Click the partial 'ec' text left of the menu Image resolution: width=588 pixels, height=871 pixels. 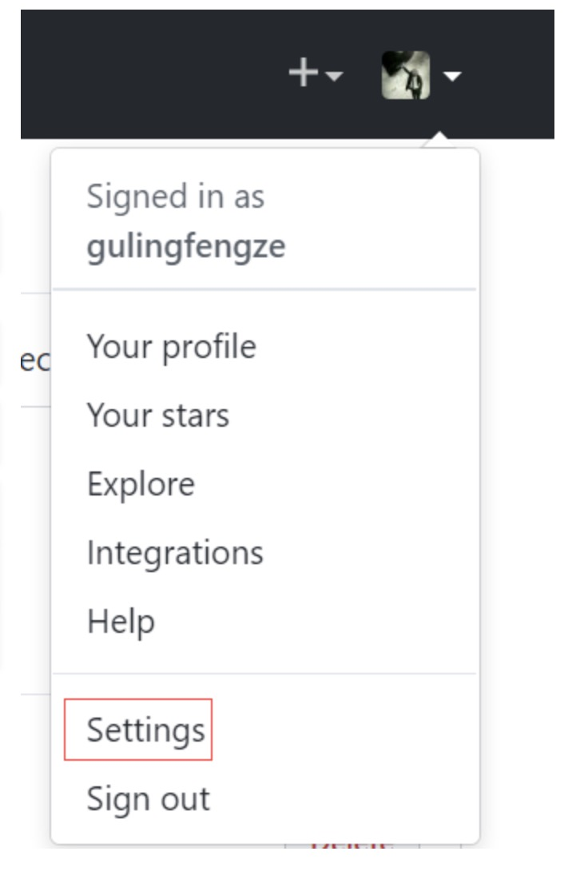[x=35, y=361]
